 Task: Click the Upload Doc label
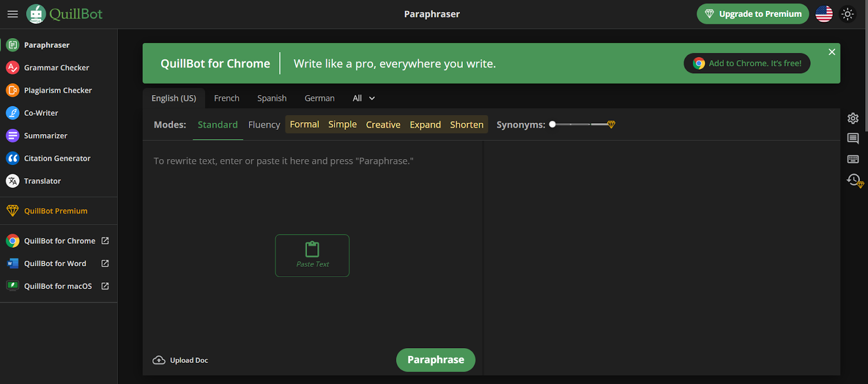[x=189, y=360]
